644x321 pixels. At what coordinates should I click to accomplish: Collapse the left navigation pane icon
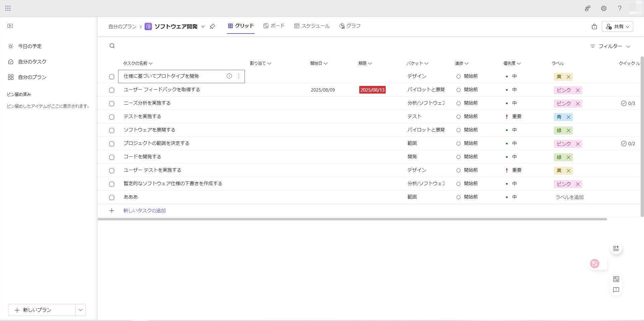coord(10,26)
